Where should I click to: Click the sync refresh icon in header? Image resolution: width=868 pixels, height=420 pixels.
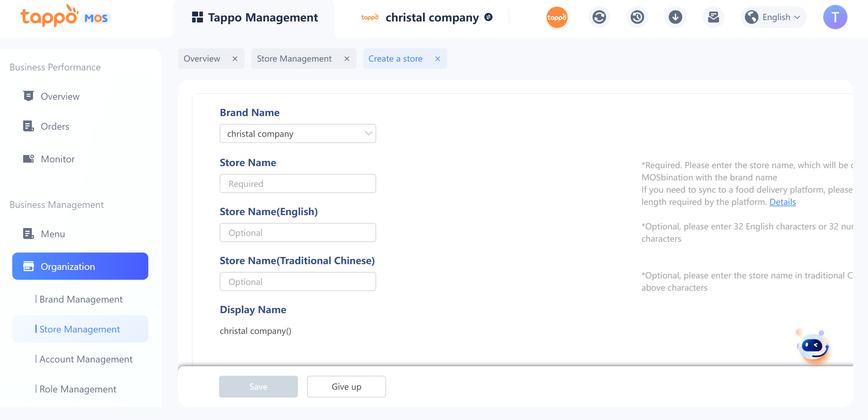[599, 17]
